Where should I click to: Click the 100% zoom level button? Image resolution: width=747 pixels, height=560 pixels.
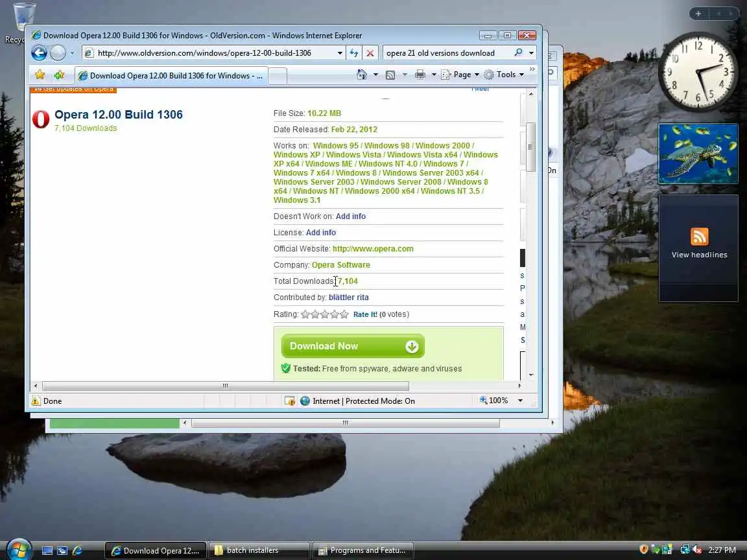493,401
